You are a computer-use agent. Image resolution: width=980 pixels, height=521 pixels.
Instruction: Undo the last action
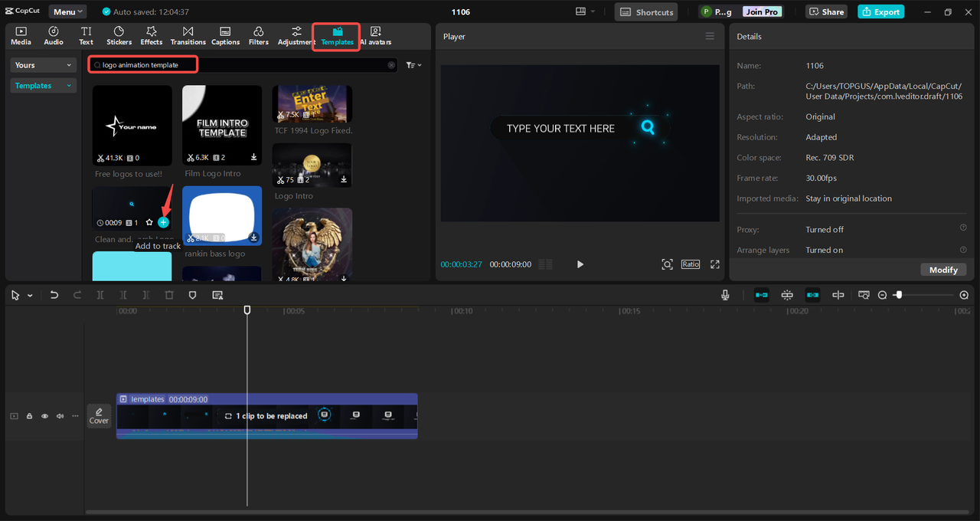(x=54, y=295)
